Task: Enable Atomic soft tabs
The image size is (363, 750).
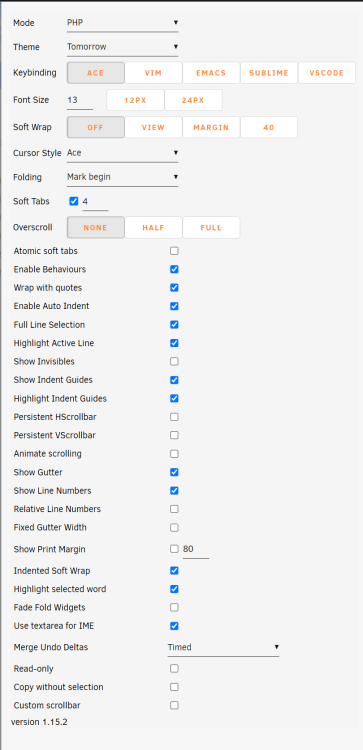Action: [175, 251]
